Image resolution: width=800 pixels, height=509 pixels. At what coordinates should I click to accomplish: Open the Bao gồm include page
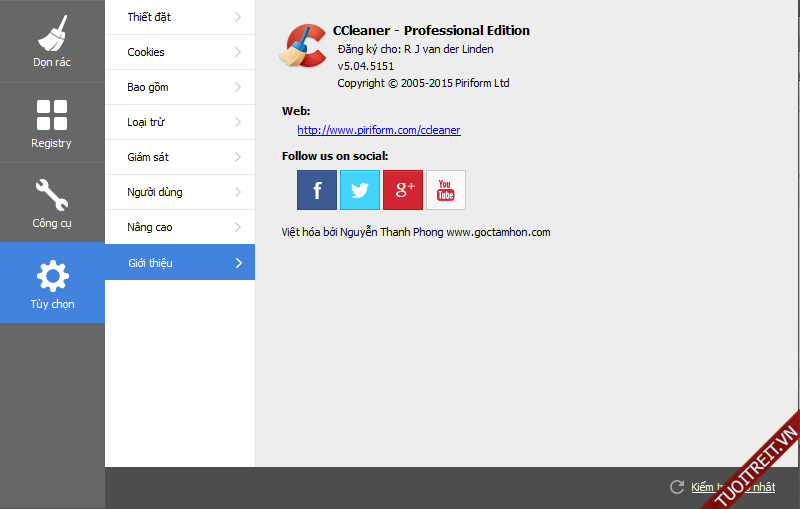coord(180,87)
